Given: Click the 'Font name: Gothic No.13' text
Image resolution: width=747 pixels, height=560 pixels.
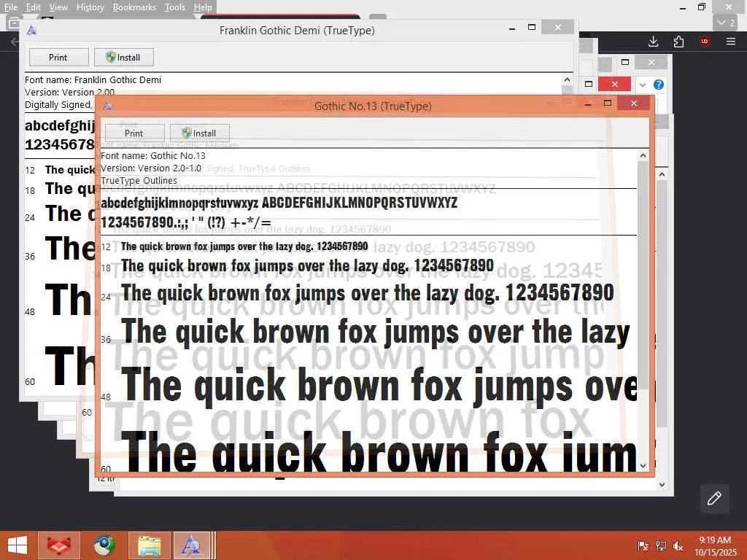Looking at the screenshot, I should click(x=153, y=156).
